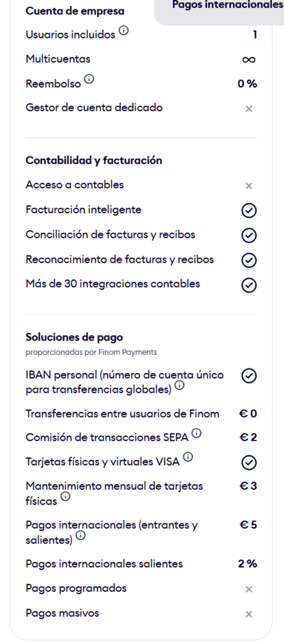Click the checkmark for Facturación inteligente
This screenshot has height=644, width=284.
coord(249,211)
